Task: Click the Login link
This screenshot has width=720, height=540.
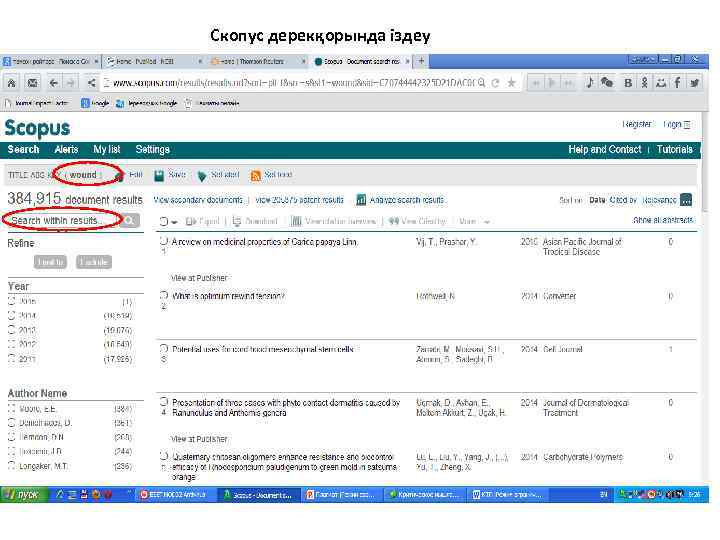Action: pyautogui.click(x=672, y=124)
